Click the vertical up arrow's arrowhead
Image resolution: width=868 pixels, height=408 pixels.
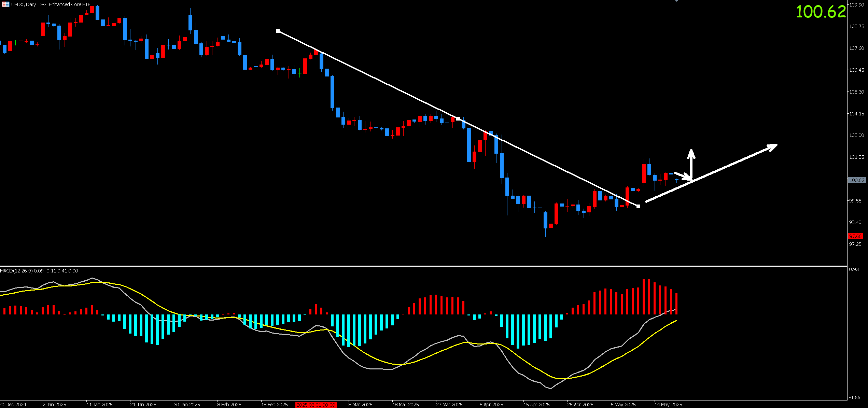pos(691,154)
